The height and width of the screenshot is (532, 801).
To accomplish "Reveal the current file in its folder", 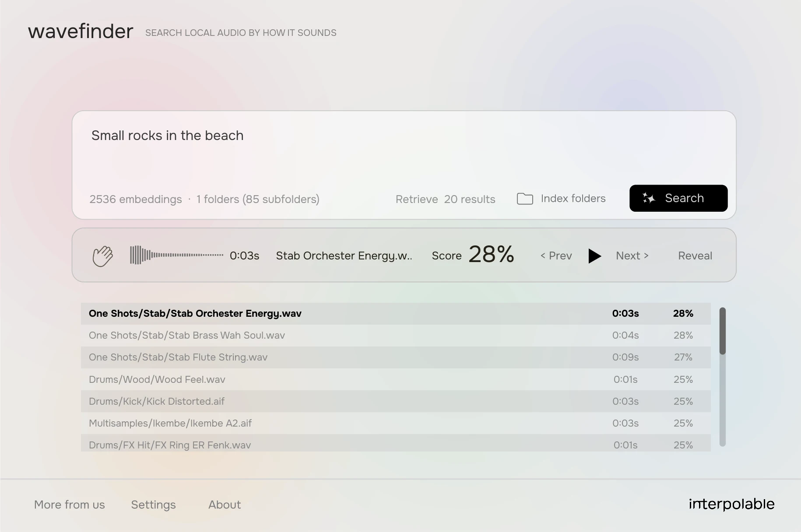I will (x=695, y=256).
